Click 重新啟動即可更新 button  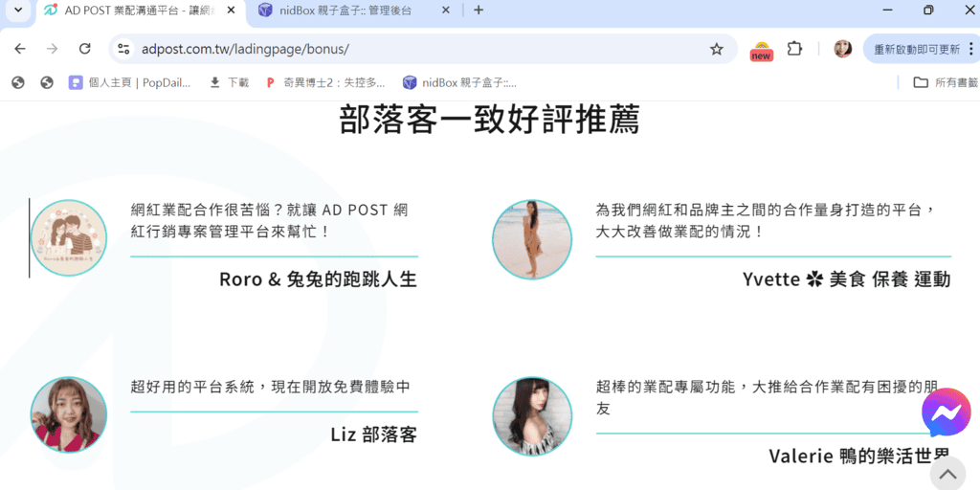tap(916, 50)
